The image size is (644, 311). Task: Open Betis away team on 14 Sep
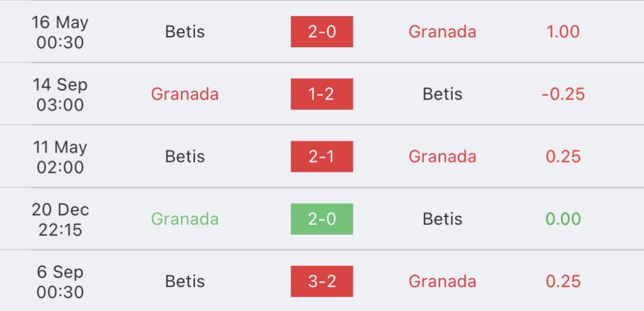click(442, 94)
